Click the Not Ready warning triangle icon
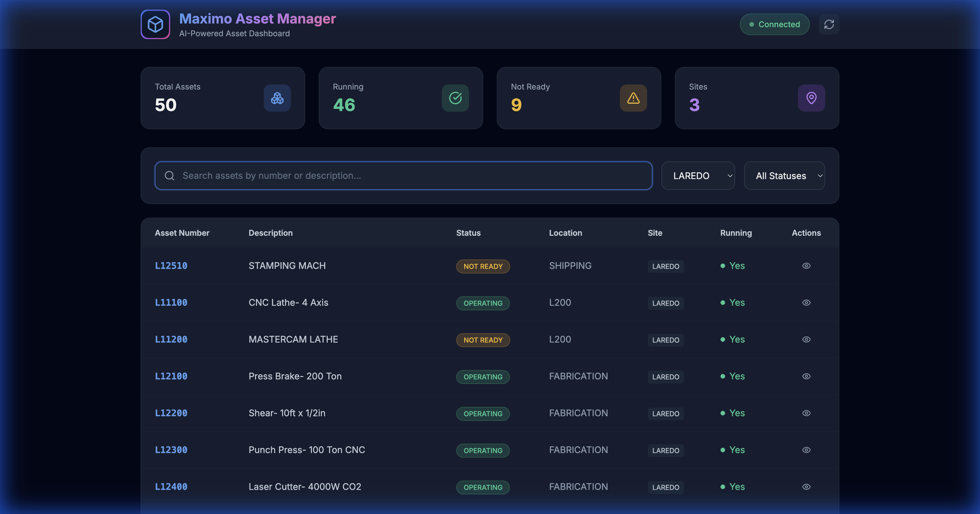Viewport: 980px width, 514px height. click(x=633, y=98)
